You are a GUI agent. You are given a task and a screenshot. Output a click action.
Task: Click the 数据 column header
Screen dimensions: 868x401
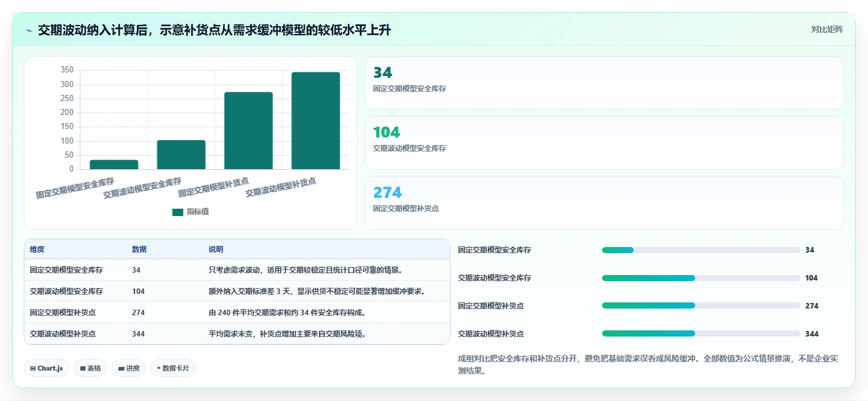139,249
